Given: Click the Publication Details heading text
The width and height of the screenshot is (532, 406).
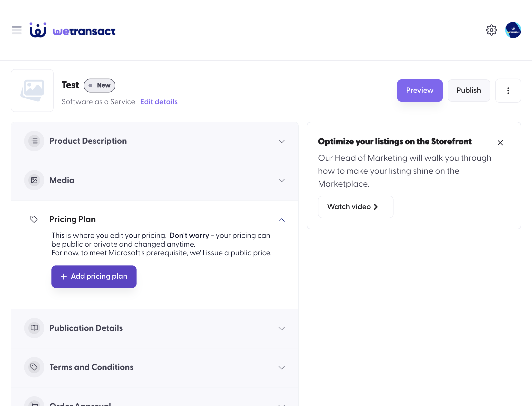Looking at the screenshot, I should pyautogui.click(x=86, y=328).
